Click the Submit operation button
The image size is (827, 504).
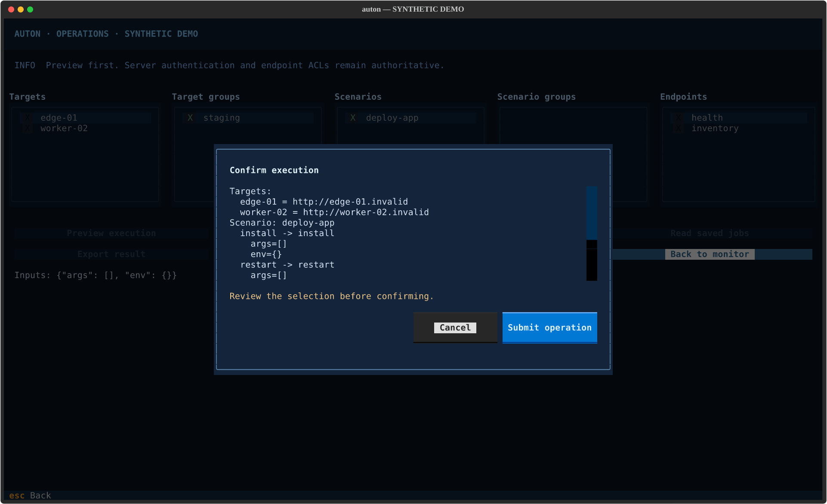coord(549,328)
